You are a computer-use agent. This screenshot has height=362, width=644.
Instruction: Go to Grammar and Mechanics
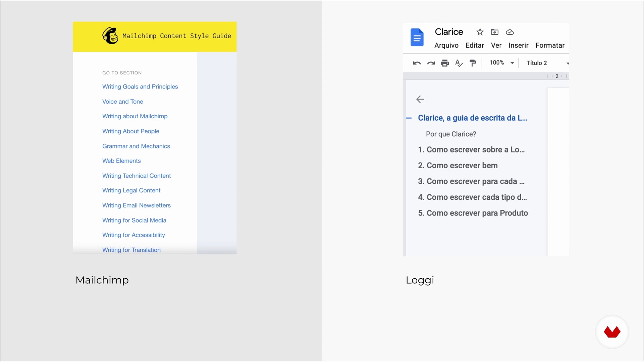136,146
